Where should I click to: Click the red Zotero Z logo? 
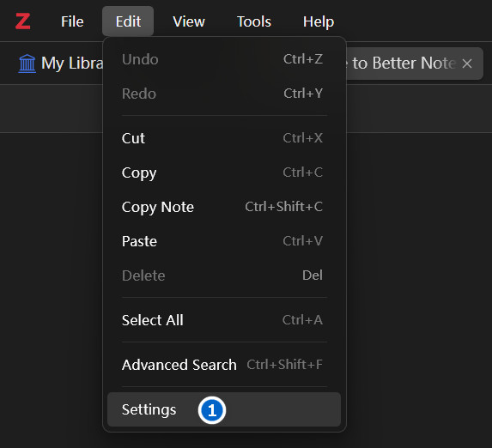pos(23,21)
